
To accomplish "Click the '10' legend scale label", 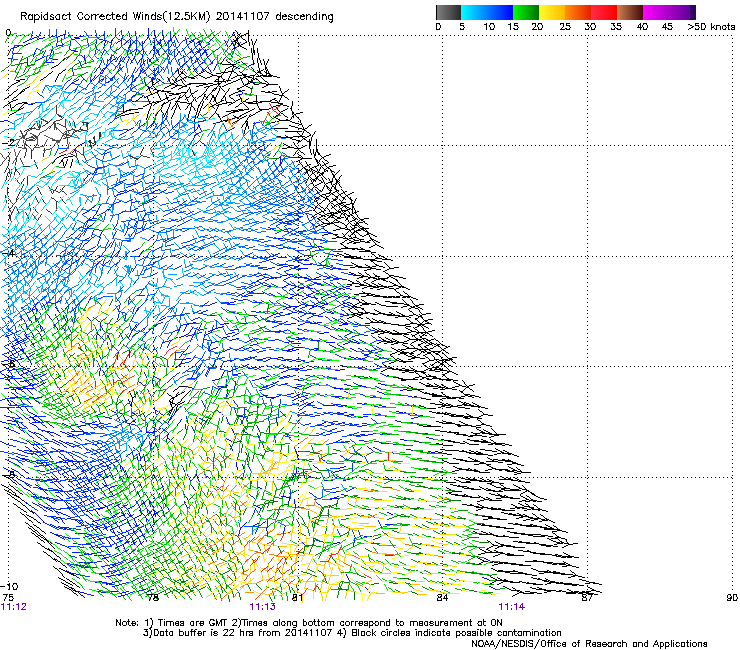I will click(489, 27).
